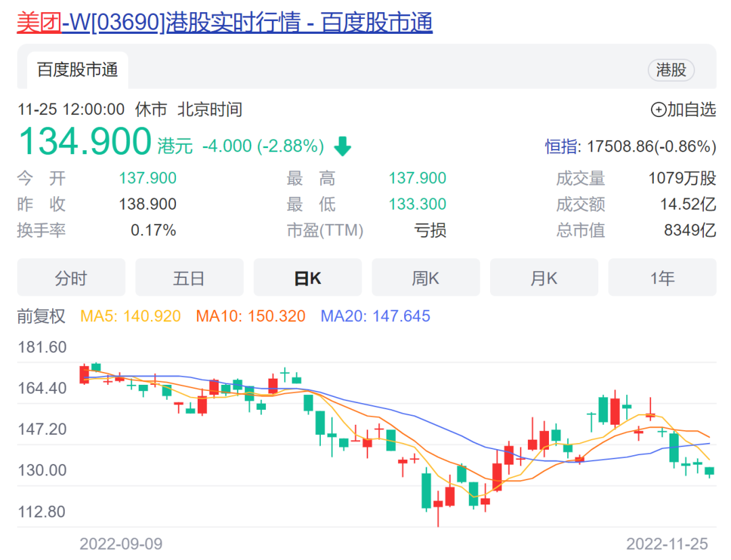Switch chart to 五日 tab
731x560 pixels.
tap(189, 278)
